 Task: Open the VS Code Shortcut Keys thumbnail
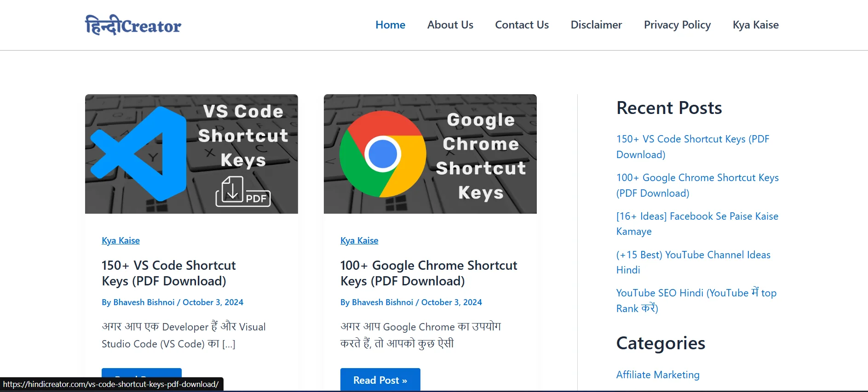[191, 154]
